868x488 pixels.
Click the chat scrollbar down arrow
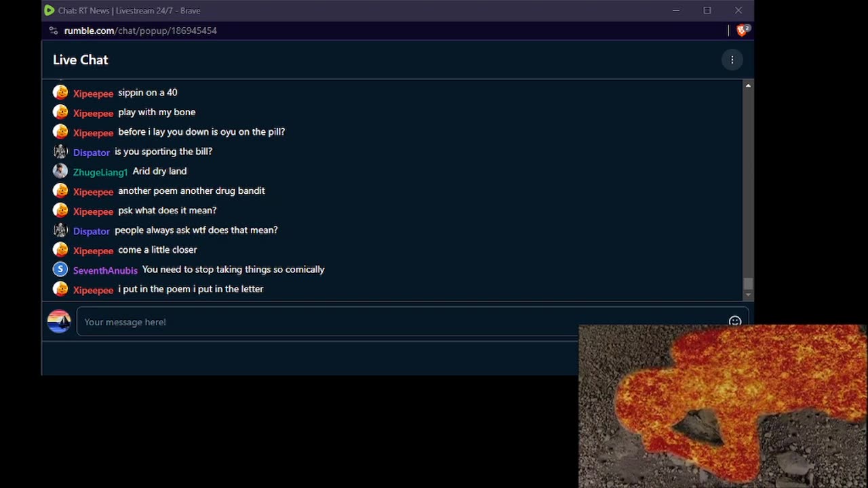click(x=748, y=295)
